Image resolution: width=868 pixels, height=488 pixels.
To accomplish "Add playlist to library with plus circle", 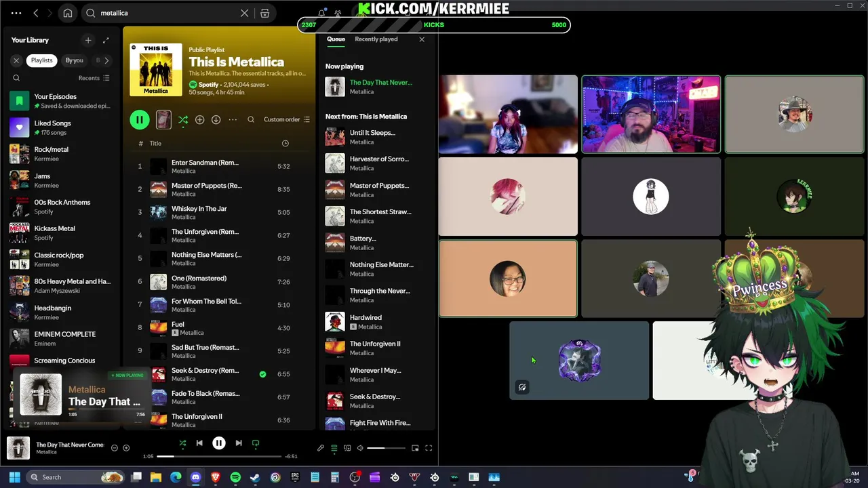I will pyautogui.click(x=199, y=119).
